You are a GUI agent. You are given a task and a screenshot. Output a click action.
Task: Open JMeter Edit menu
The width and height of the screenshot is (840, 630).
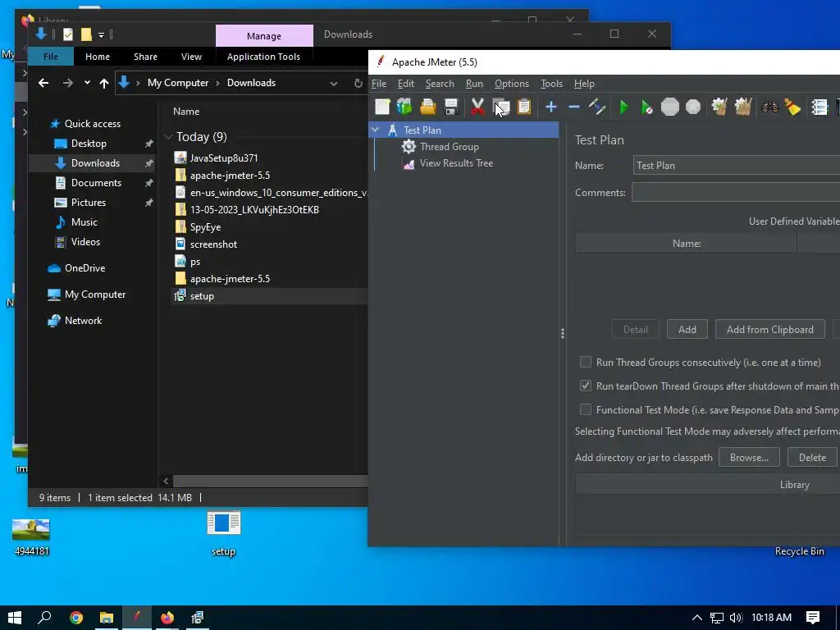tap(405, 84)
